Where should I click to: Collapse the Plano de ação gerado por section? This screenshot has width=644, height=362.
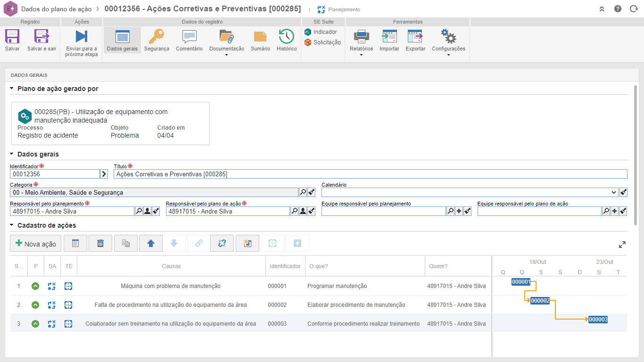point(12,89)
